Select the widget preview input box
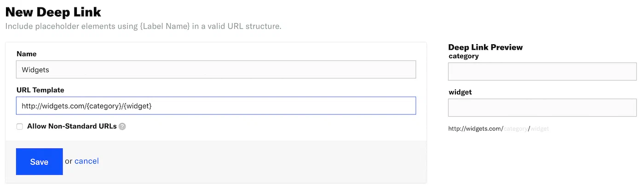 tap(542, 107)
